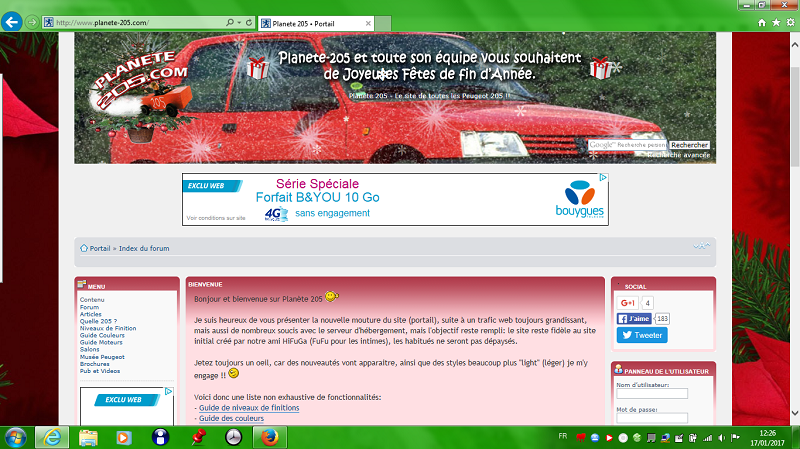Click the Twitter Tweeter button
This screenshot has width=800, height=449.
tap(641, 336)
